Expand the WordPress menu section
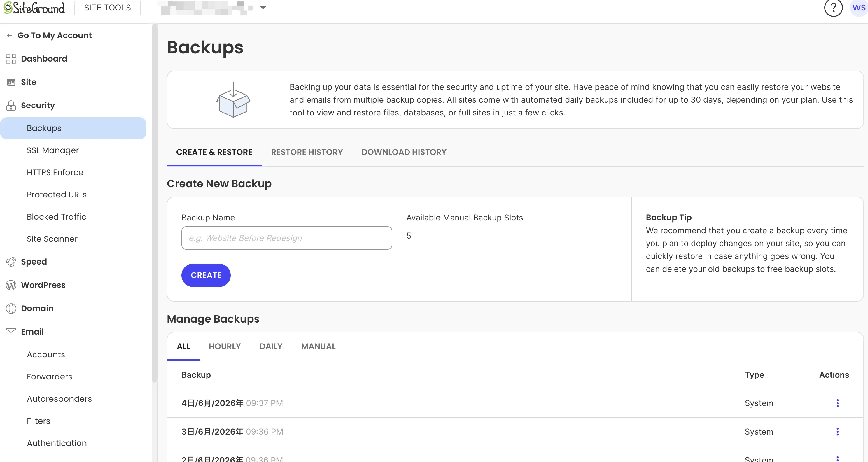868x462 pixels. pos(43,285)
